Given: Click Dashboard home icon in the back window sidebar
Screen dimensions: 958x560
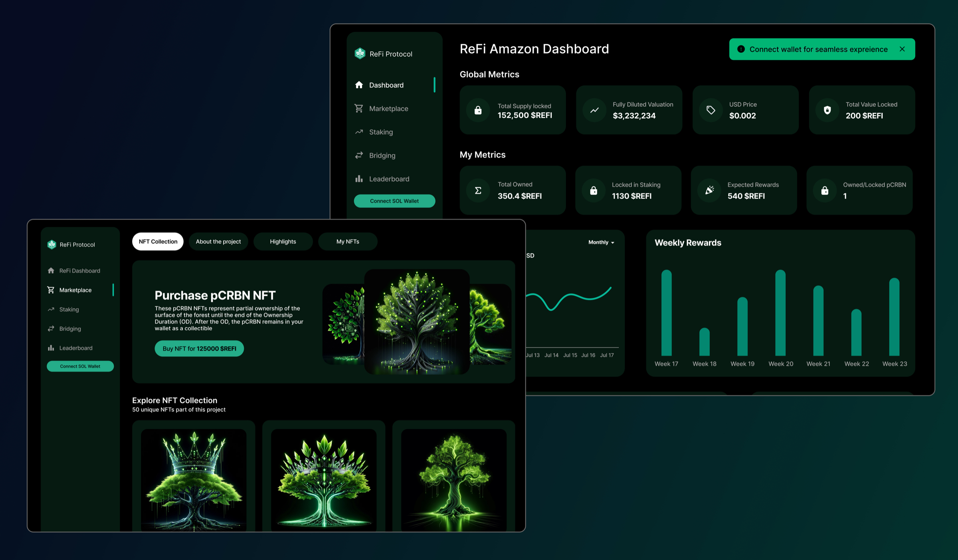Looking at the screenshot, I should [359, 85].
